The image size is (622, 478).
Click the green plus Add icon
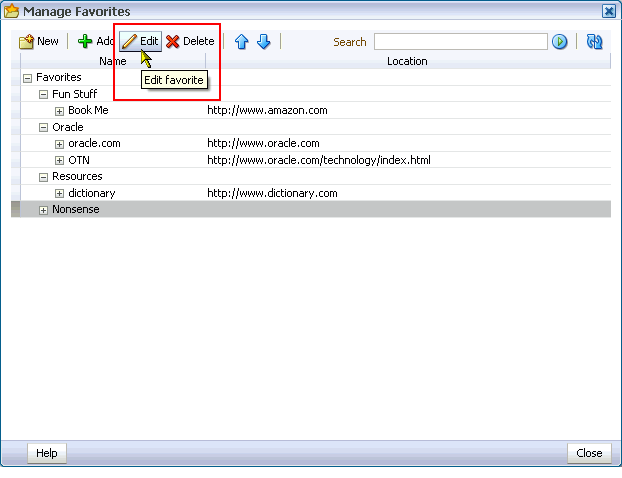point(84,41)
